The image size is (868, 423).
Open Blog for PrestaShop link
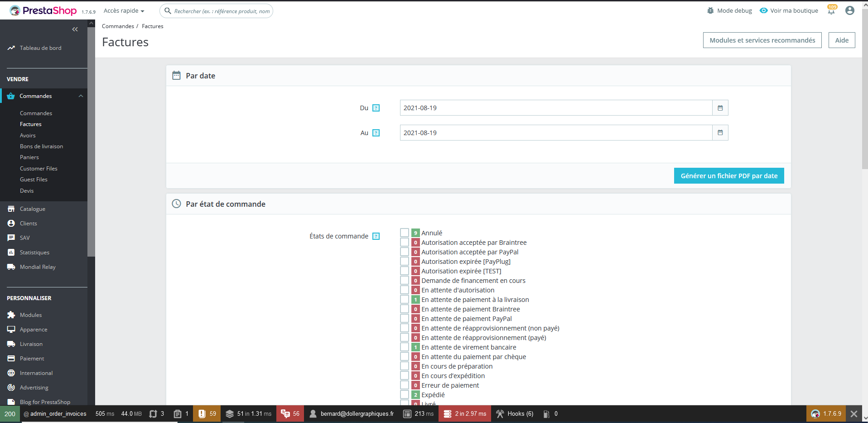pos(45,402)
